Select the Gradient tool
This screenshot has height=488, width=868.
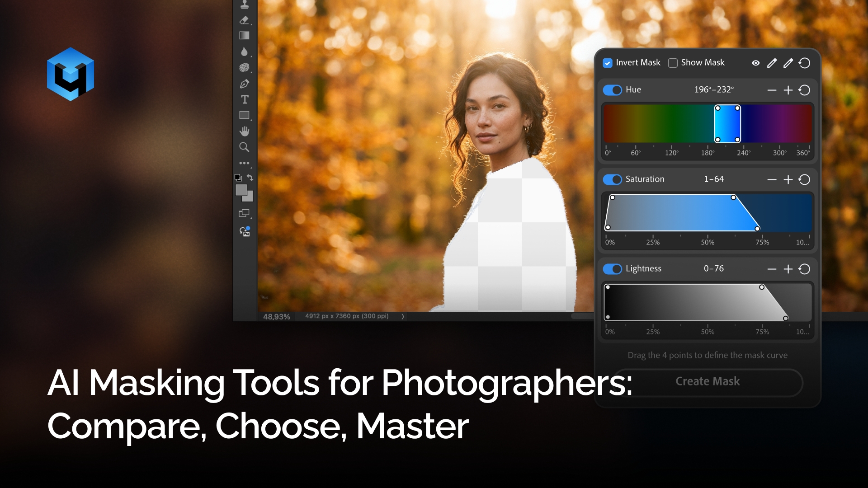244,36
